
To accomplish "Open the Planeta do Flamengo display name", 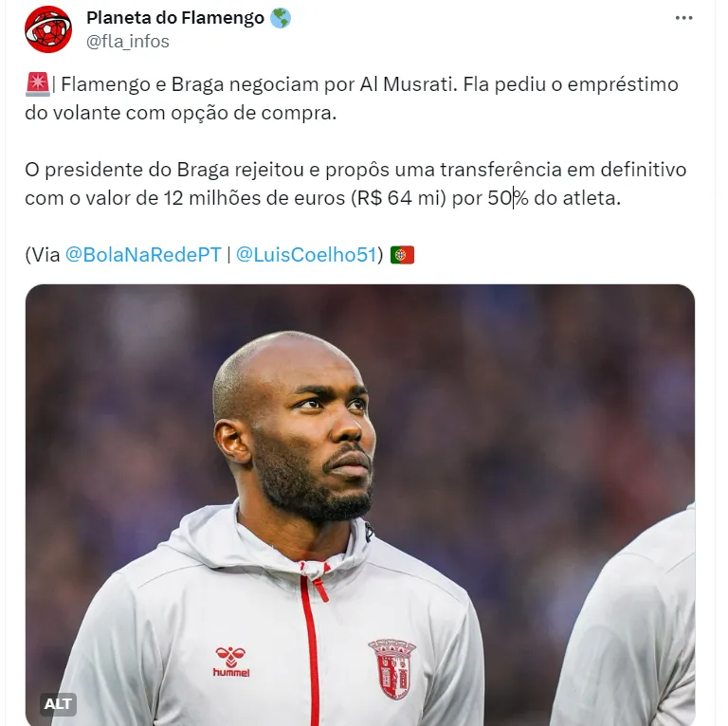I will click(x=175, y=18).
